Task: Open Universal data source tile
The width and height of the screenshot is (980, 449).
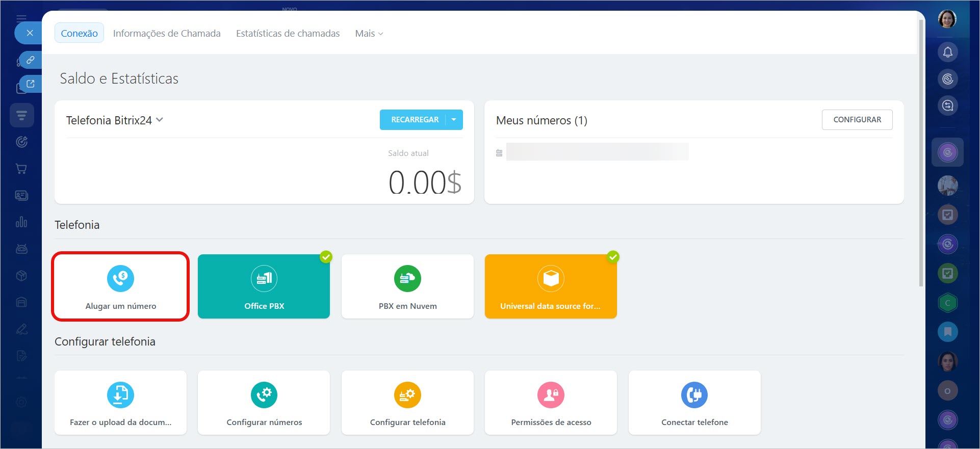Action: point(551,286)
